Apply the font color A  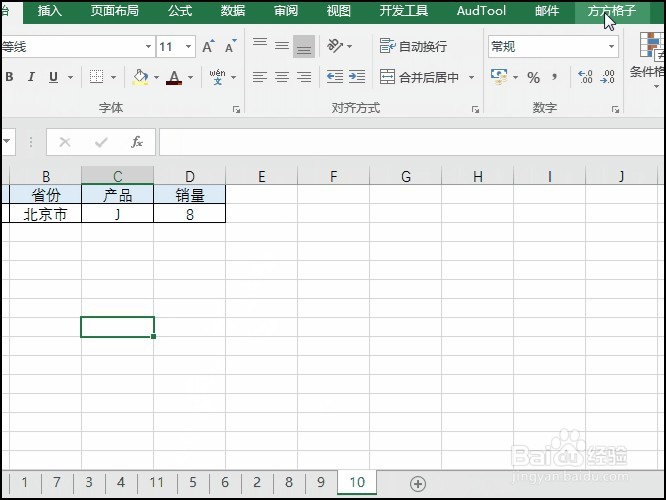click(174, 77)
